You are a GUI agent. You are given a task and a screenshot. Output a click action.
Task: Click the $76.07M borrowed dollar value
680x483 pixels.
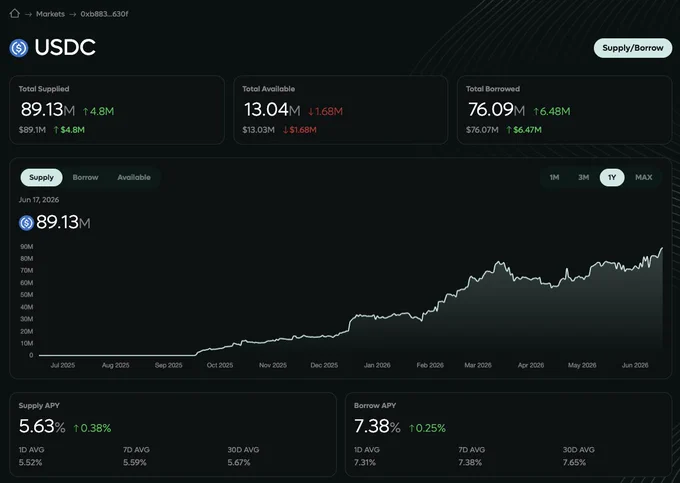point(482,130)
